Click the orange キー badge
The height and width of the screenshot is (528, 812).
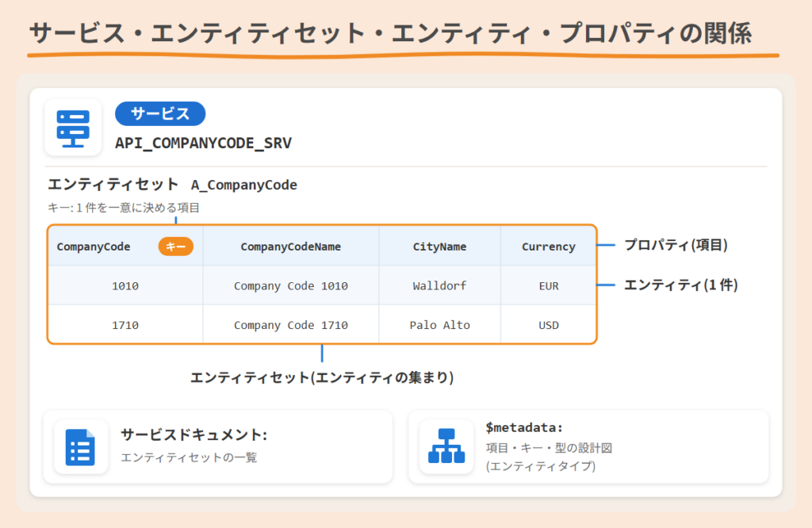[175, 247]
